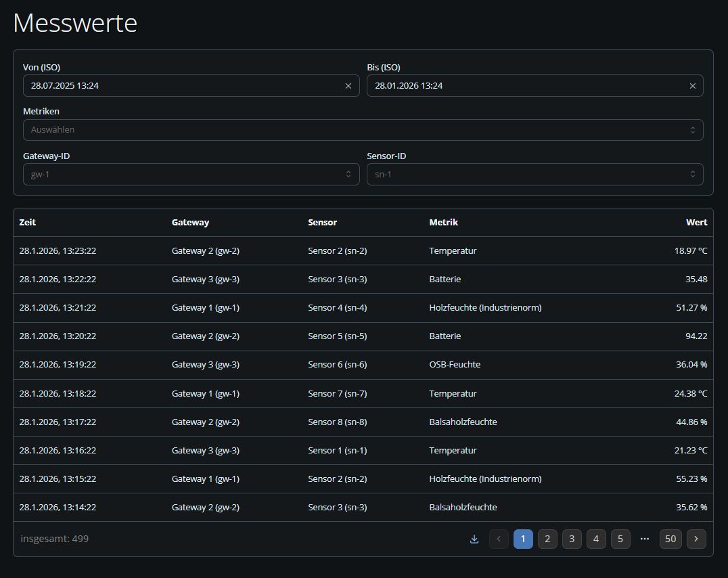
Task: Open the Metriken dropdown
Action: 363,130
